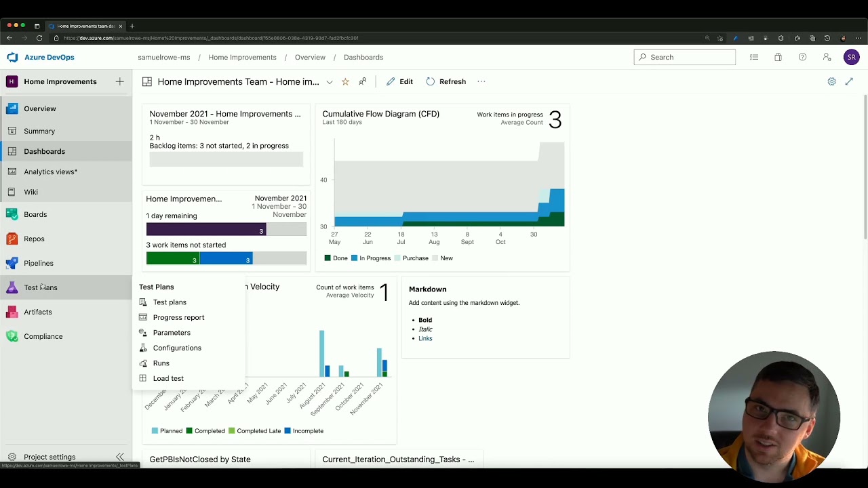Click the Overview breadcrumb link
This screenshot has height=488, width=868.
pyautogui.click(x=310, y=57)
